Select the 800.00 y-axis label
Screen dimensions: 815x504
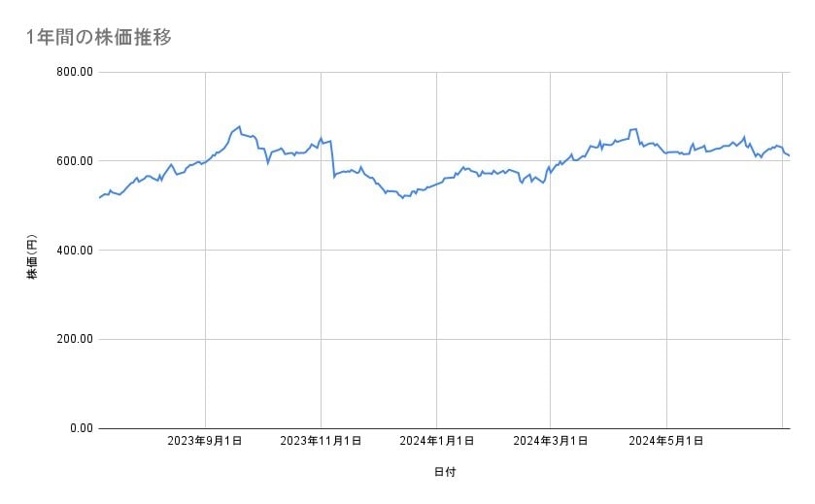[x=75, y=72]
